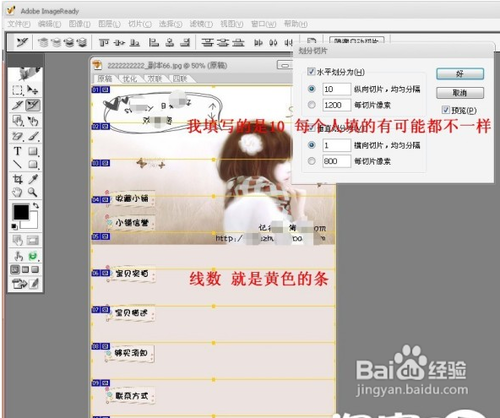
Task: Open the 选择(S) menu
Action: pyautogui.click(x=171, y=24)
